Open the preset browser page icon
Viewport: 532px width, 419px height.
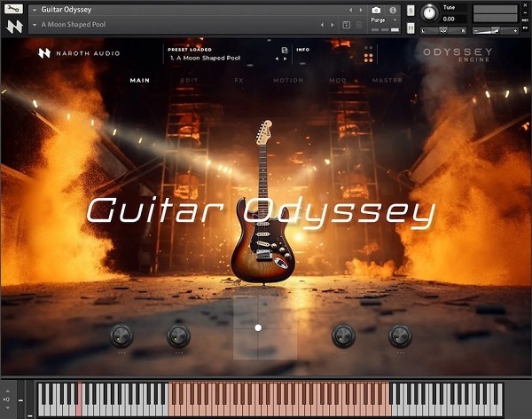[x=285, y=51]
